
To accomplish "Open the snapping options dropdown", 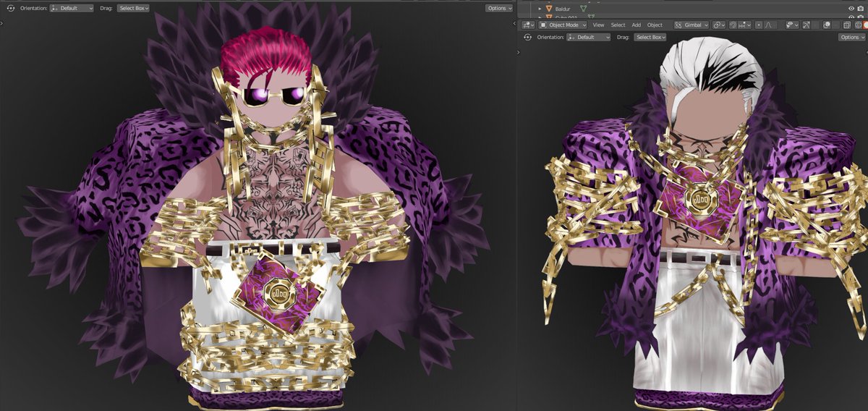I will tap(744, 25).
